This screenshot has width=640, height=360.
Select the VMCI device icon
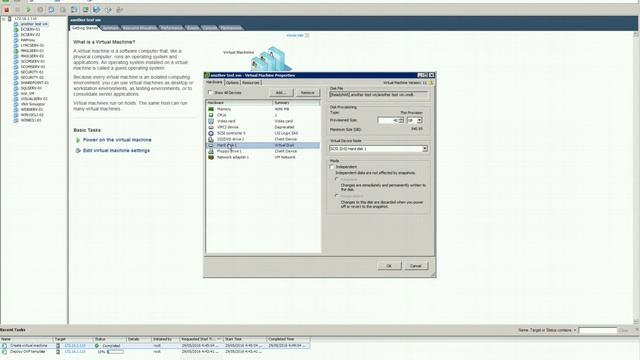[x=211, y=127]
